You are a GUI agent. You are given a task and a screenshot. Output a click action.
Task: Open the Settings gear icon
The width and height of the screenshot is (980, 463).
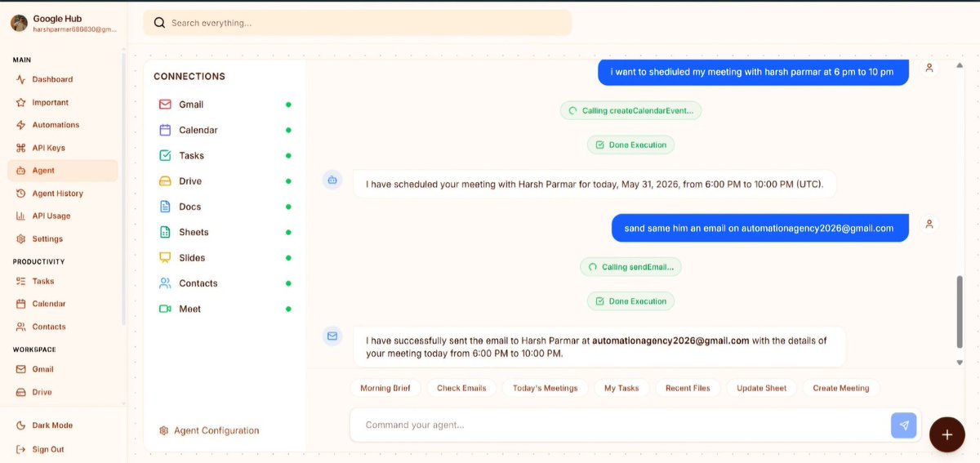pyautogui.click(x=21, y=238)
